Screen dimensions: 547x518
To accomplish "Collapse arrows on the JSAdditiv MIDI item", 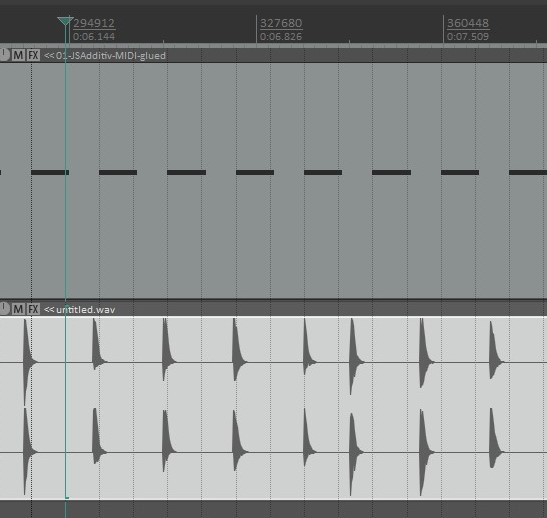I will [x=49, y=55].
